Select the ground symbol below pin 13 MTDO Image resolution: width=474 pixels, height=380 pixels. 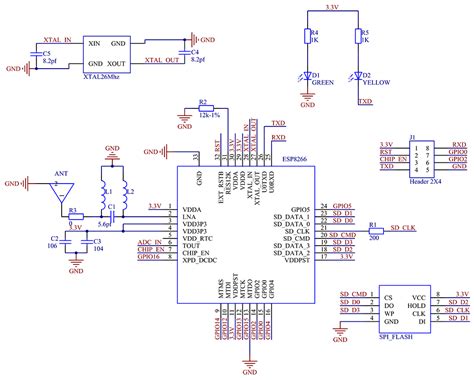coord(249,364)
